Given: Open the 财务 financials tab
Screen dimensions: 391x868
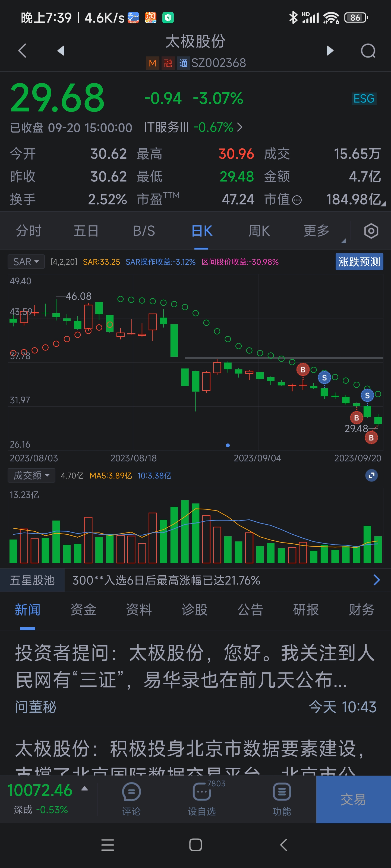Looking at the screenshot, I should pos(362,610).
